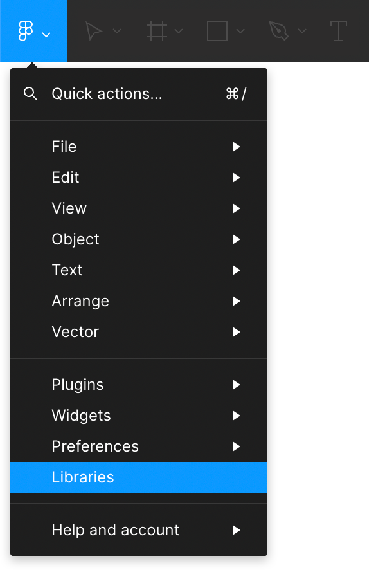Expand the Arrange submenu
Screen dimensions: 369x588
pos(139,301)
